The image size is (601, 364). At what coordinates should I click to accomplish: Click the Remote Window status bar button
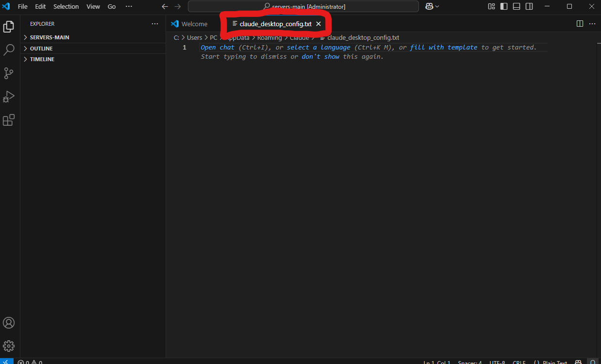point(7,362)
